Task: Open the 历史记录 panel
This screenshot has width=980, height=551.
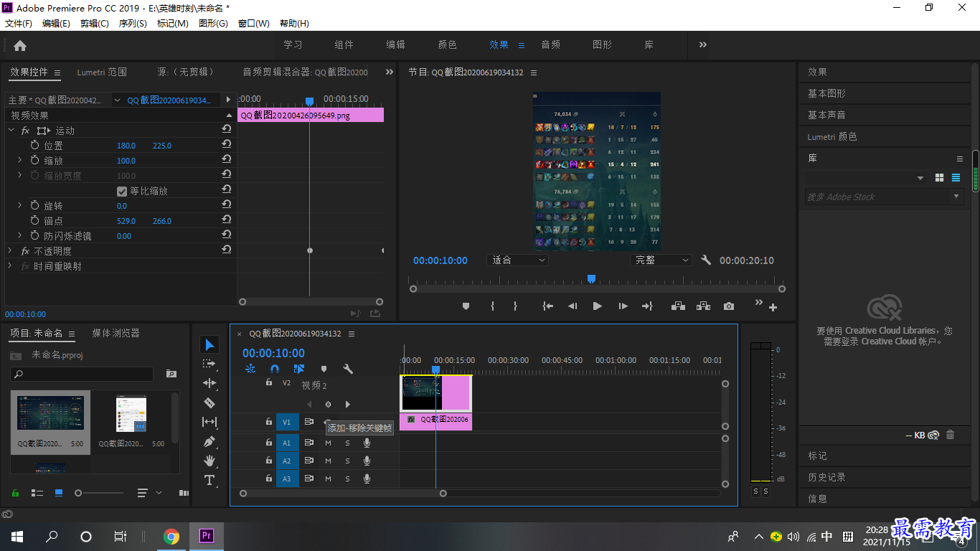Action: pos(827,477)
